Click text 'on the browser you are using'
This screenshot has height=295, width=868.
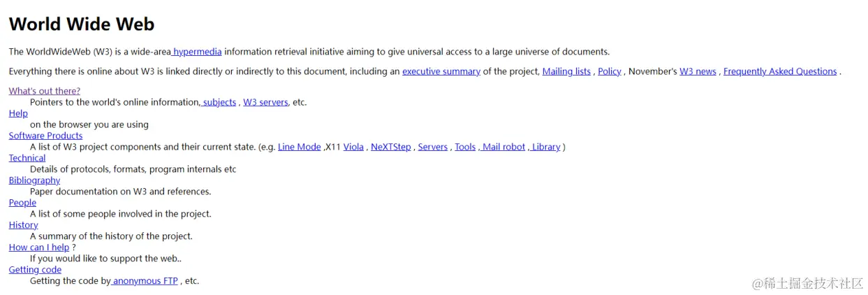tap(89, 124)
